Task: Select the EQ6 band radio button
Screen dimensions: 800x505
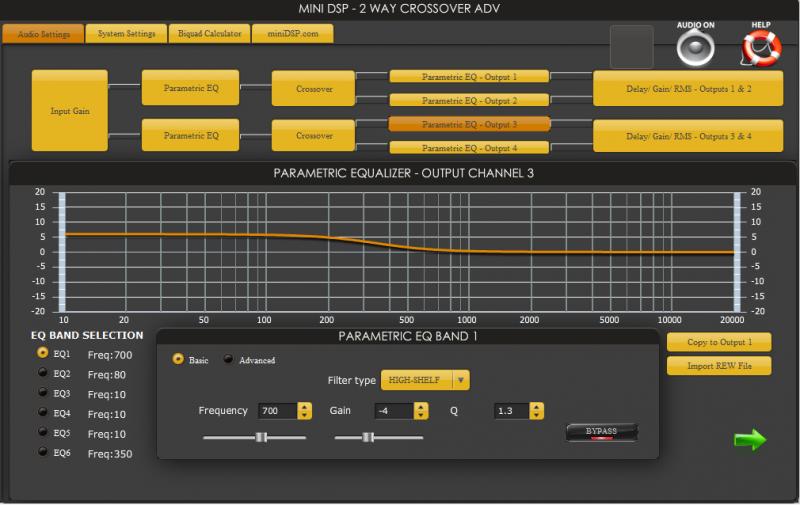Action: (43, 452)
